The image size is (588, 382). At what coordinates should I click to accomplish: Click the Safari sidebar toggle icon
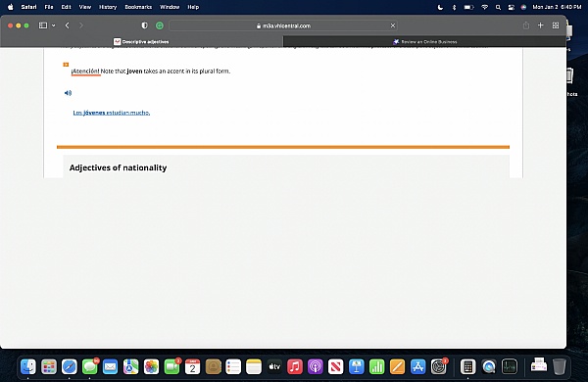43,25
